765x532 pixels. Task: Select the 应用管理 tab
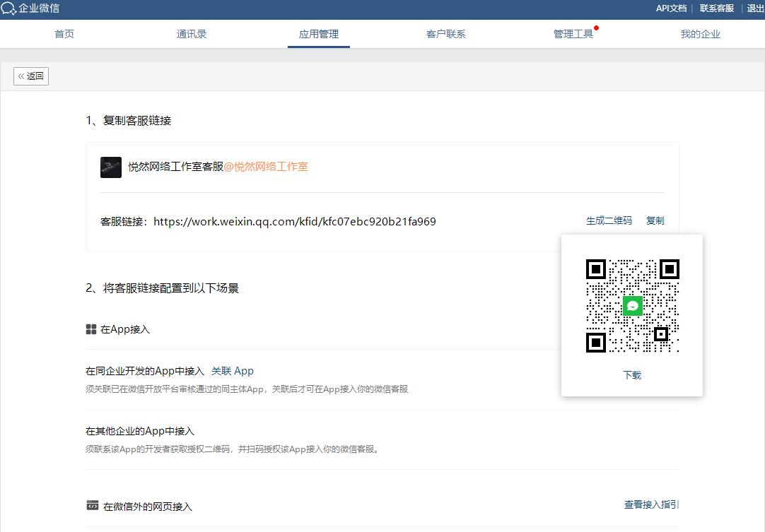pyautogui.click(x=319, y=34)
